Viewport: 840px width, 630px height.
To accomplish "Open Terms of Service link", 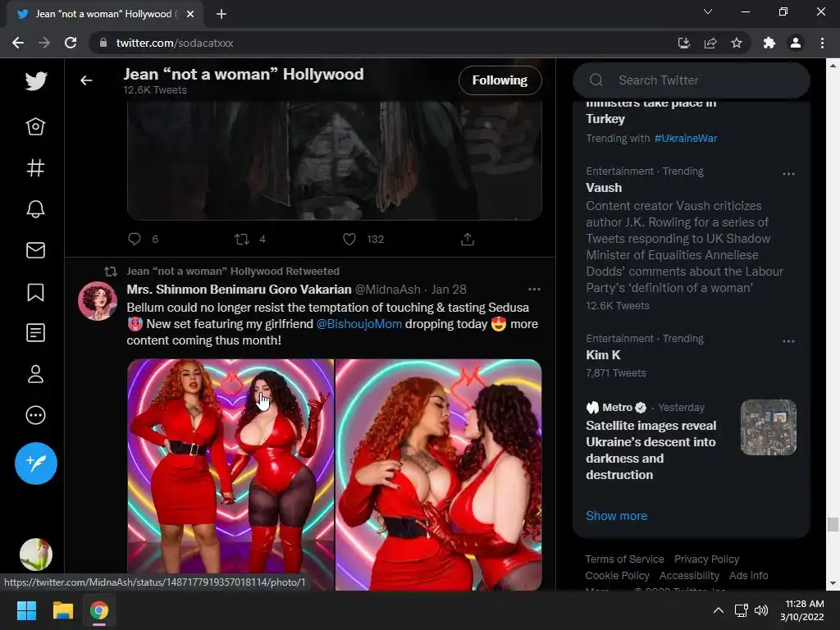I will coord(624,559).
